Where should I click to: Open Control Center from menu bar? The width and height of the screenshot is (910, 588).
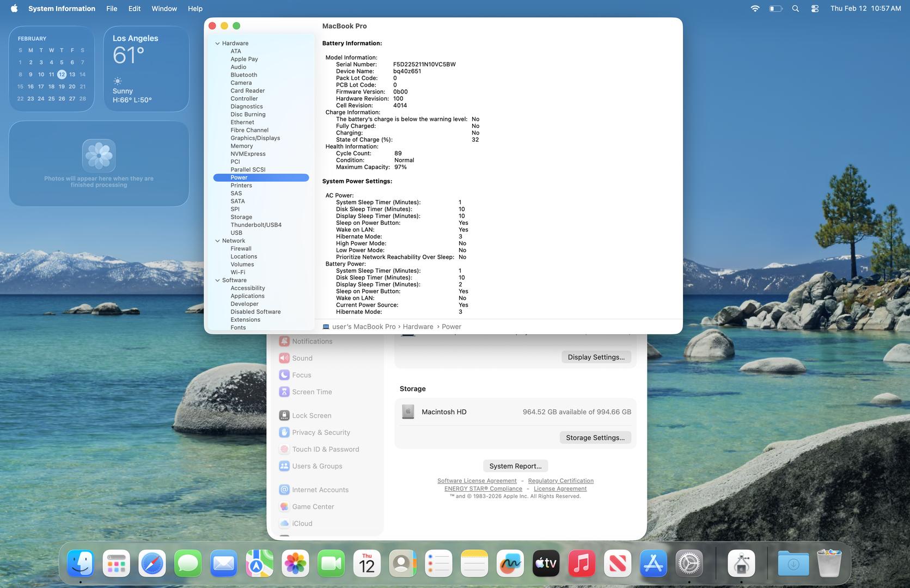815,9
